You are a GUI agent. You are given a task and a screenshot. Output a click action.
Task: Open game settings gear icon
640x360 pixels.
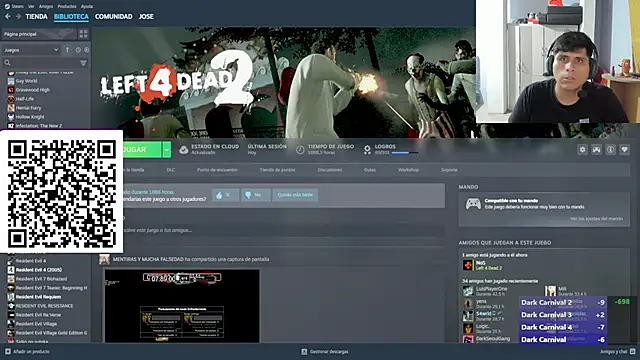pyautogui.click(x=582, y=150)
